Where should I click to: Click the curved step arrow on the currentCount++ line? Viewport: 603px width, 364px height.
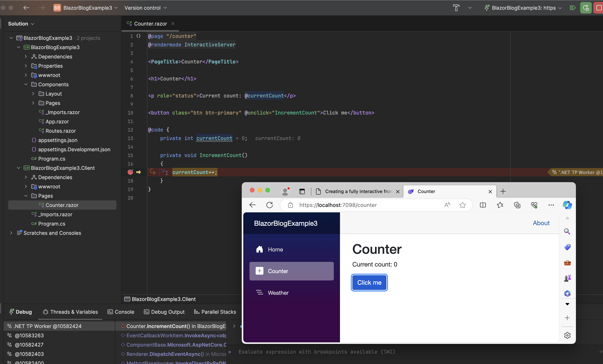point(152,172)
